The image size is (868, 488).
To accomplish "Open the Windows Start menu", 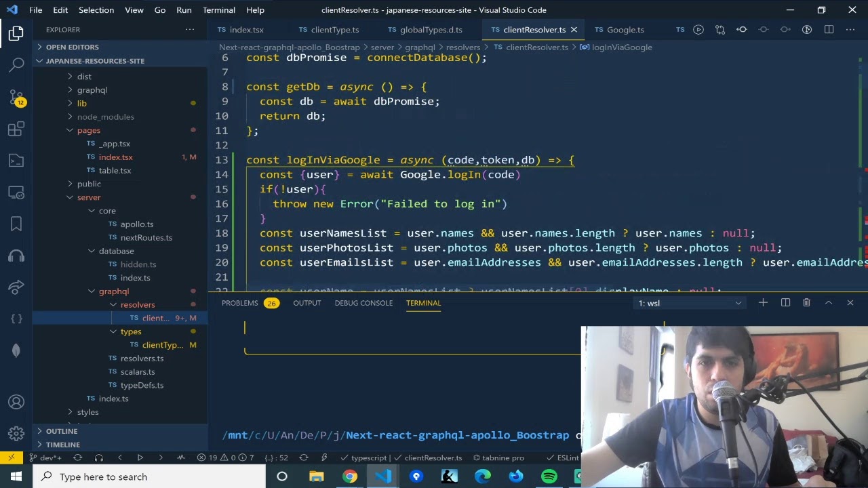I will (16, 476).
